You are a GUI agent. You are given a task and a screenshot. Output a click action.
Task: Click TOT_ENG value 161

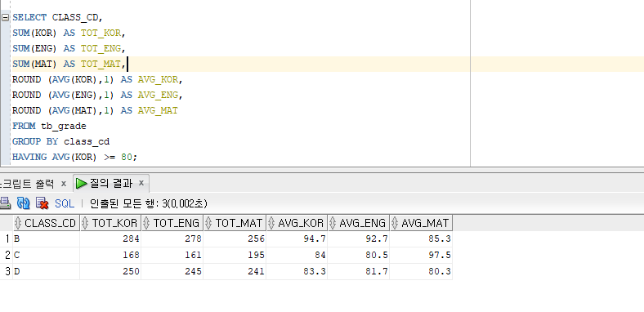coord(172,256)
